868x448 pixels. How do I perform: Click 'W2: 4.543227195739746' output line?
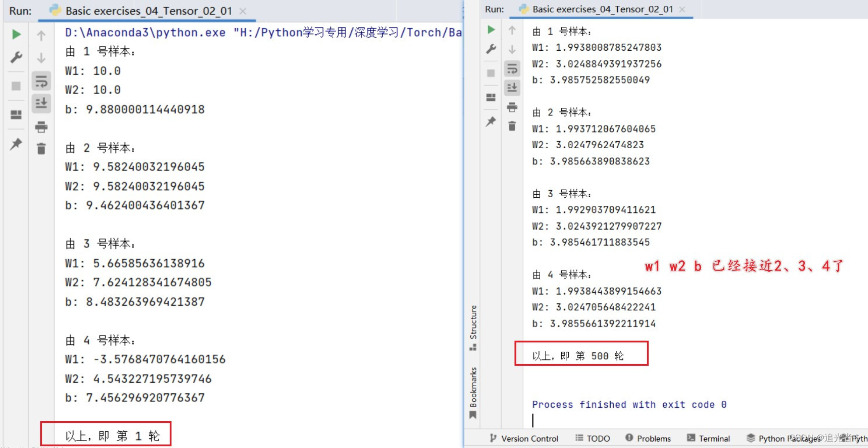tap(138, 379)
